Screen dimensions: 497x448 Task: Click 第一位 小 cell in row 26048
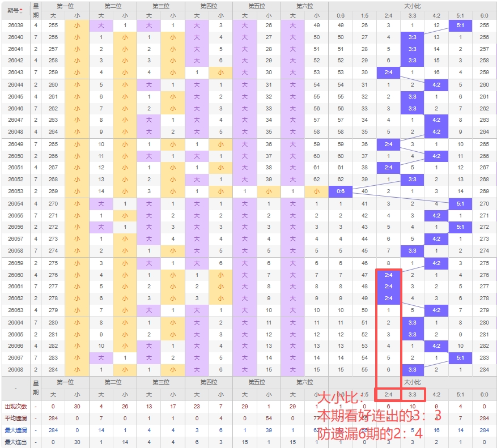coord(77,132)
